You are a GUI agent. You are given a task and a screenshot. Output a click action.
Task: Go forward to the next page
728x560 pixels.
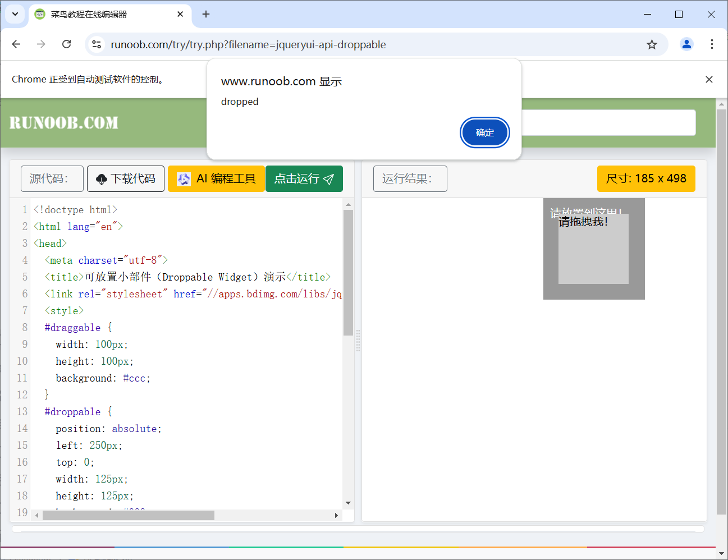(41, 44)
